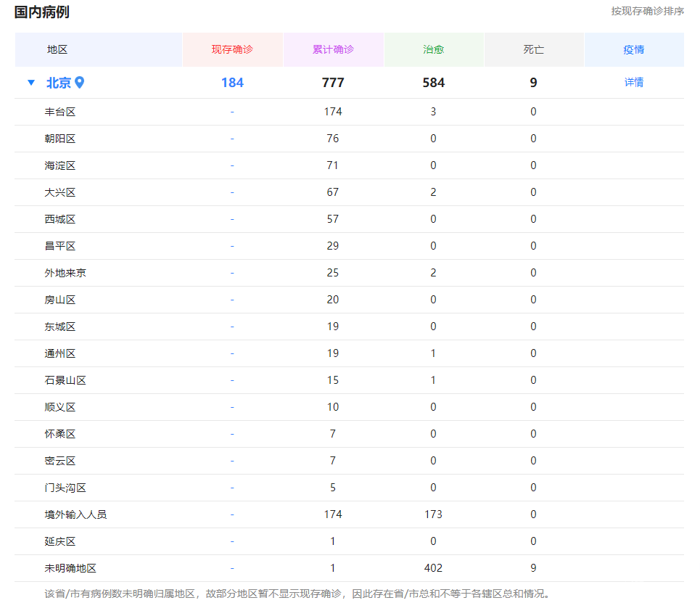
Task: Click the 国内病例 section heading
Action: tap(42, 12)
